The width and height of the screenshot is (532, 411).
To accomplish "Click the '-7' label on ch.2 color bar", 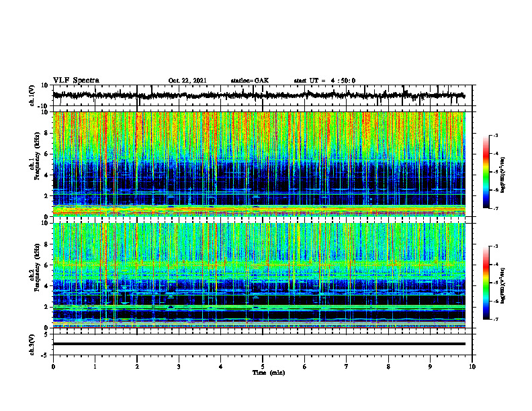I will [495, 319].
